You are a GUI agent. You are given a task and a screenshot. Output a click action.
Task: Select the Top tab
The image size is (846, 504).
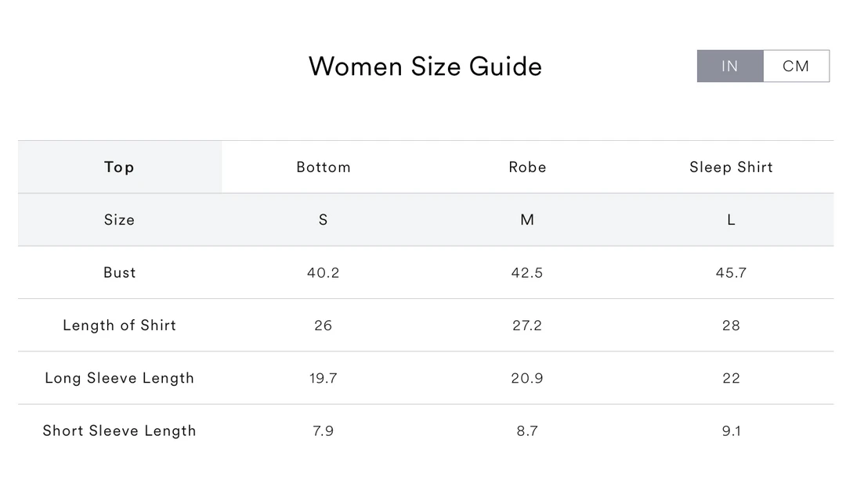coord(119,167)
